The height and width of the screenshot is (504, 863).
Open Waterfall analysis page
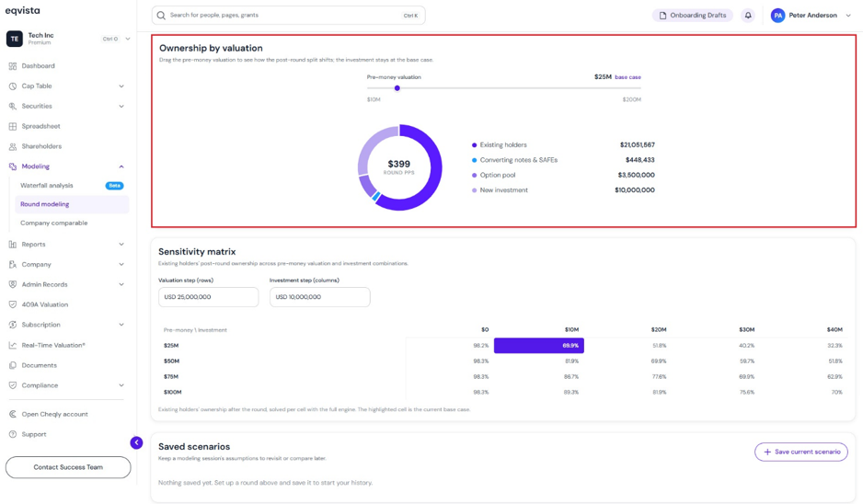click(47, 186)
